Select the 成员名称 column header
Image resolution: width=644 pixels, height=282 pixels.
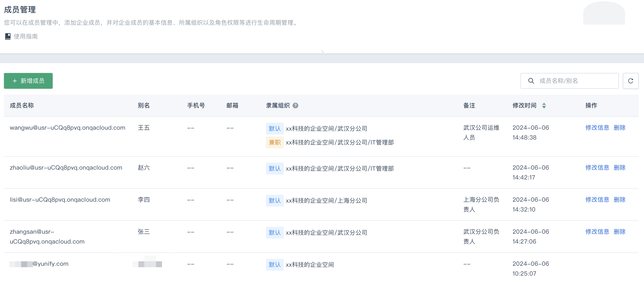[x=21, y=105]
